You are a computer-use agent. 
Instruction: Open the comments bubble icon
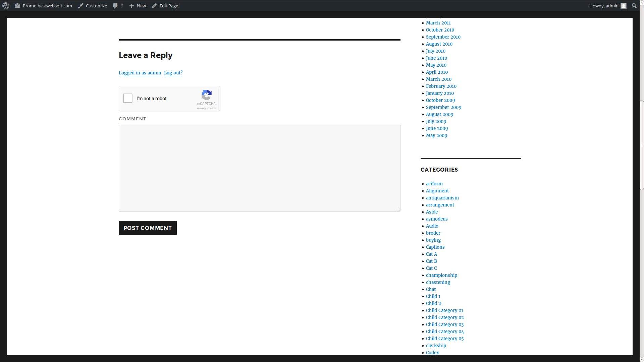115,6
